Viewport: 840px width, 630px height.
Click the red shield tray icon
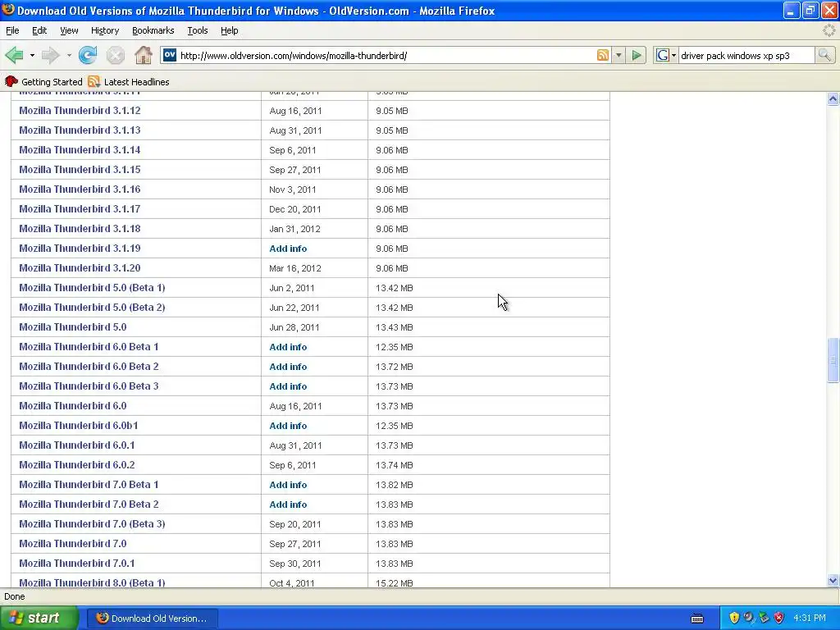click(779, 619)
